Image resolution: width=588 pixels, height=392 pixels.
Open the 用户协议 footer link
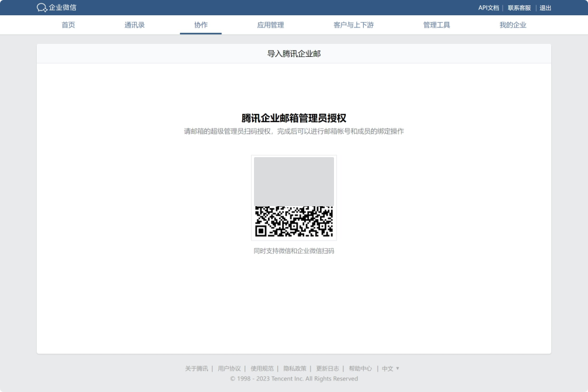[x=229, y=369]
